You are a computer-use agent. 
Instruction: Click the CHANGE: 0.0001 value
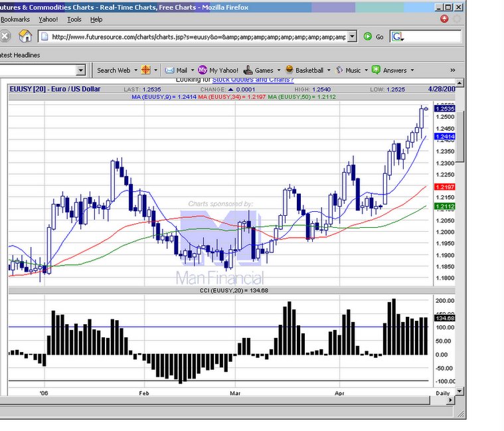(228, 90)
